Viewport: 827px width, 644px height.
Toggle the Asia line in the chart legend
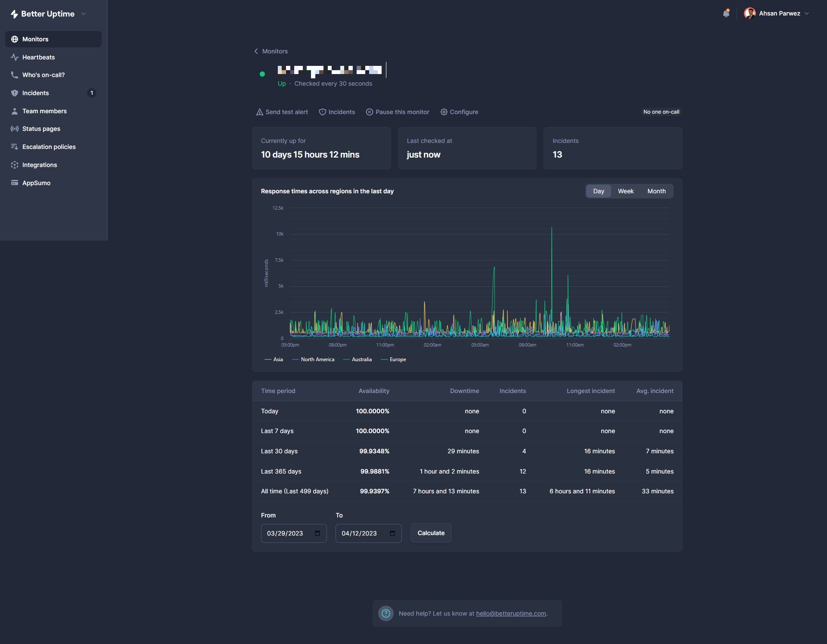[x=274, y=359]
